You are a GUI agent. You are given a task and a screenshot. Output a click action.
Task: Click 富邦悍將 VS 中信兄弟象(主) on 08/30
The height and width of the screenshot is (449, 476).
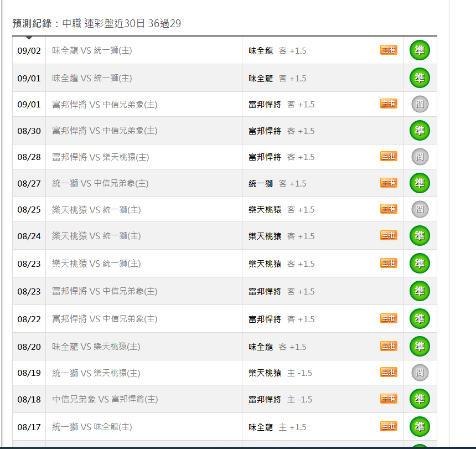click(x=105, y=131)
